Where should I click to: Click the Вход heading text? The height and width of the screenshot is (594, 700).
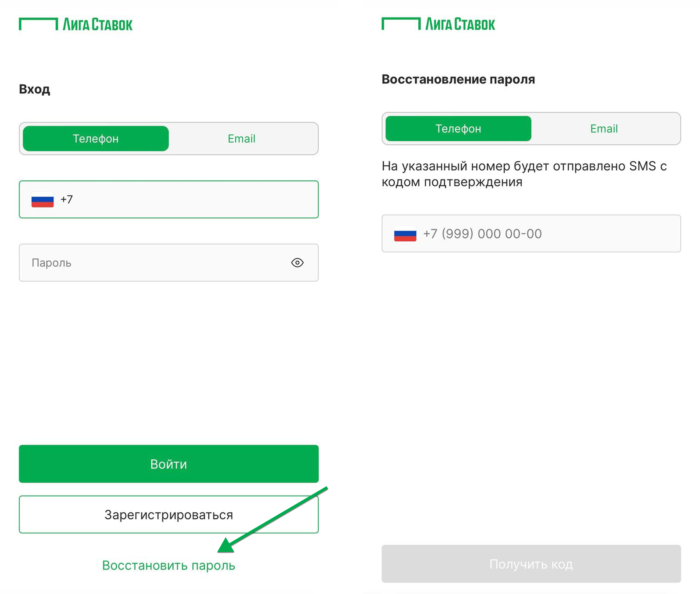pos(34,89)
